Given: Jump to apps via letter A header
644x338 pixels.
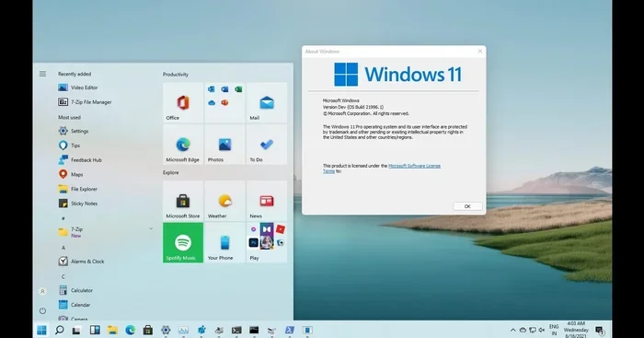Looking at the screenshot, I should coord(63,248).
